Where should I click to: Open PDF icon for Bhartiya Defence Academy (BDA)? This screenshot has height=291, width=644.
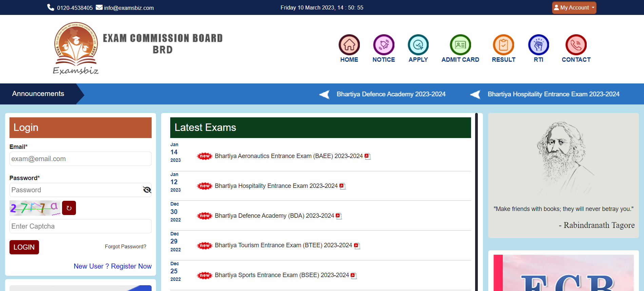click(x=338, y=216)
